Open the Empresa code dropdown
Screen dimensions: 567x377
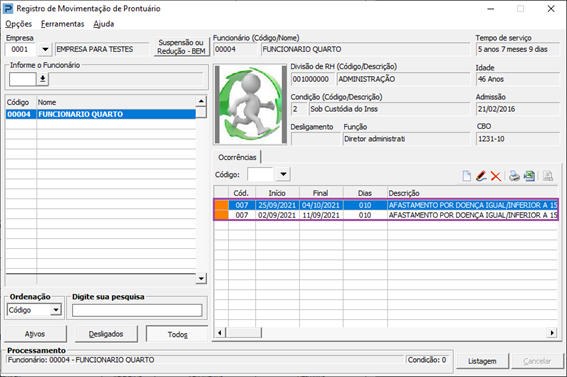45,49
